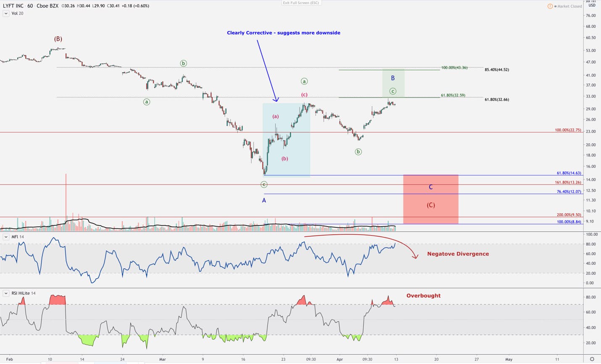
Task: Collapse the Vol 20 indicator legend
Action: pos(6,13)
